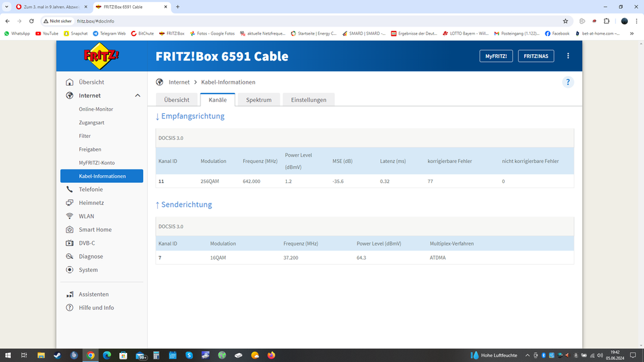Click the breadcrumb globe icon

[159, 82]
